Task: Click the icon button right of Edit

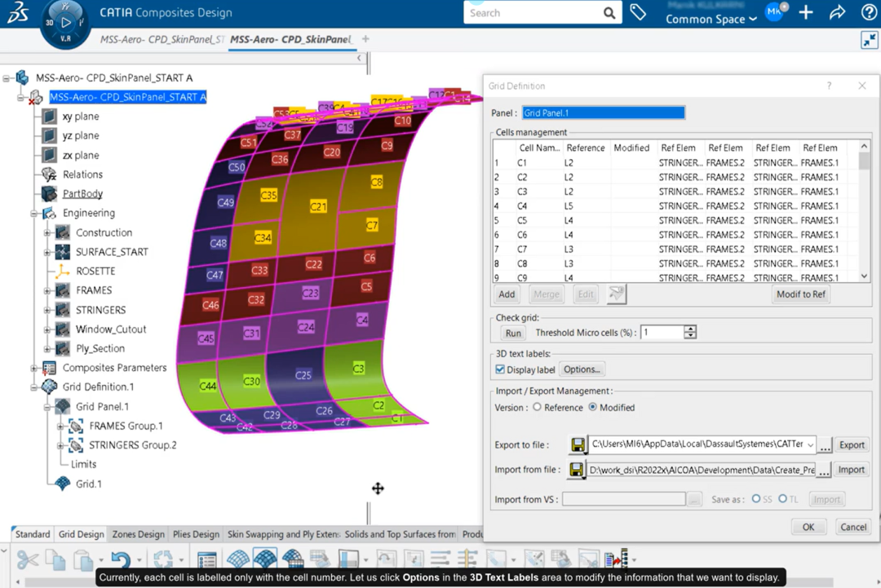Action: [617, 294]
